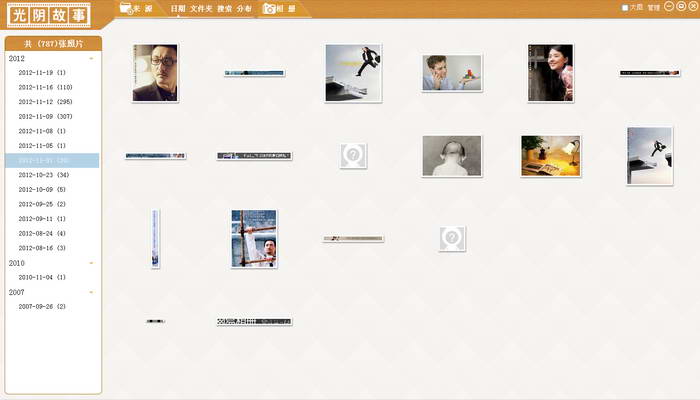Switch to the 文件夹 folder tab
The image size is (700, 400).
point(201,8)
